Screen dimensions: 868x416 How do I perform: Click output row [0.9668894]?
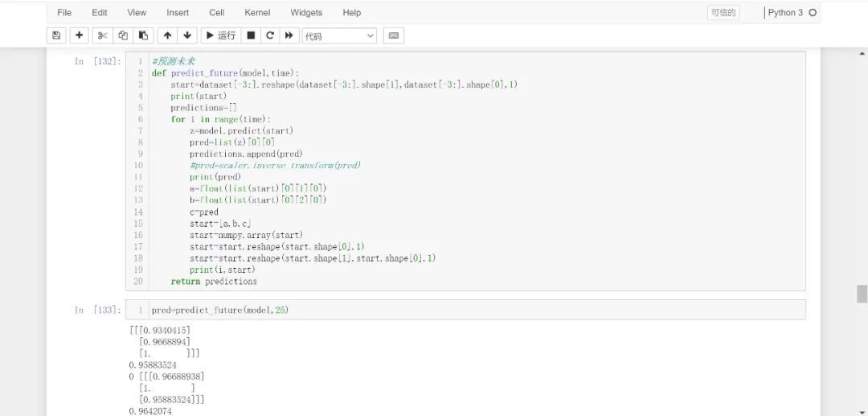pos(165,342)
